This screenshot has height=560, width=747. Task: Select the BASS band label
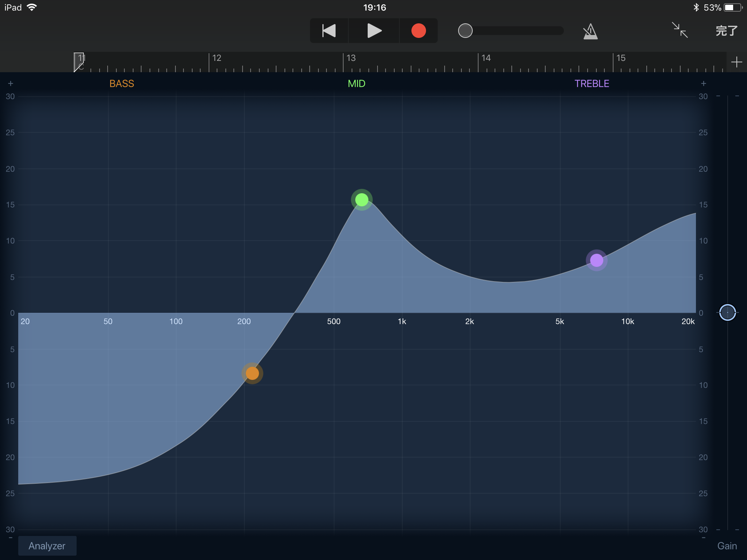point(122,83)
